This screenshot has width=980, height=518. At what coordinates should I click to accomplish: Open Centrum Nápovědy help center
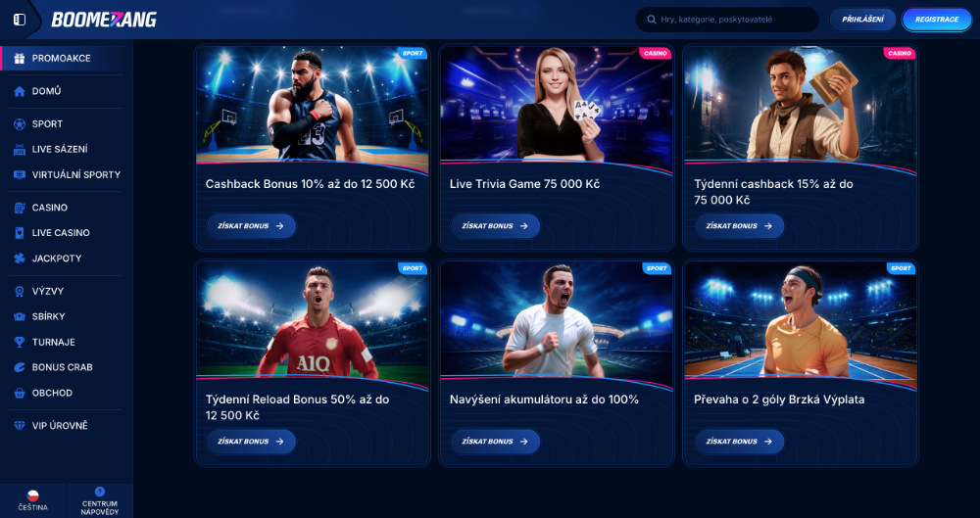point(99,500)
